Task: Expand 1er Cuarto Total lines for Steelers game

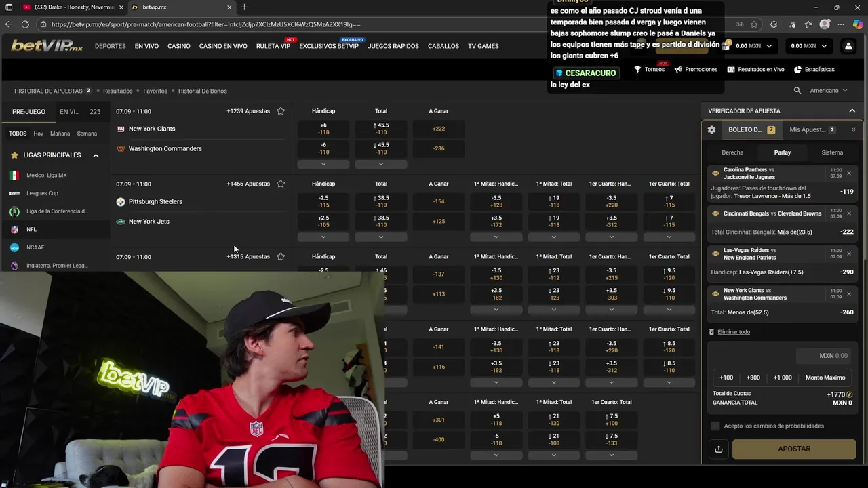Action: point(669,237)
